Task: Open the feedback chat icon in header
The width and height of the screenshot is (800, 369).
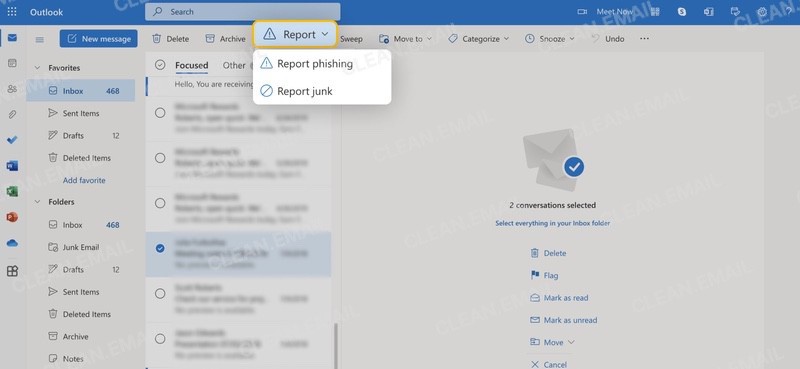Action: [735, 12]
